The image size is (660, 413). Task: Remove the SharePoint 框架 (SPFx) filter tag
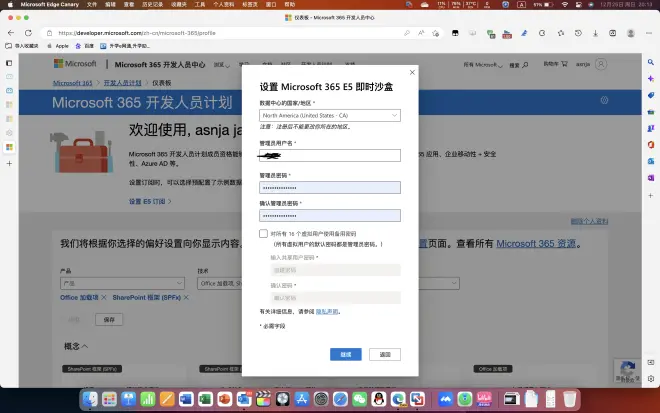186,297
